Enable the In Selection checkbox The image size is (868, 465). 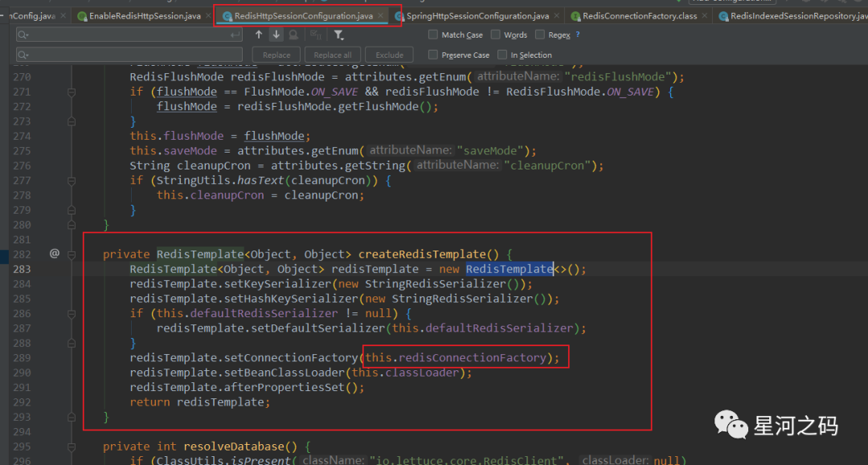pyautogui.click(x=502, y=54)
